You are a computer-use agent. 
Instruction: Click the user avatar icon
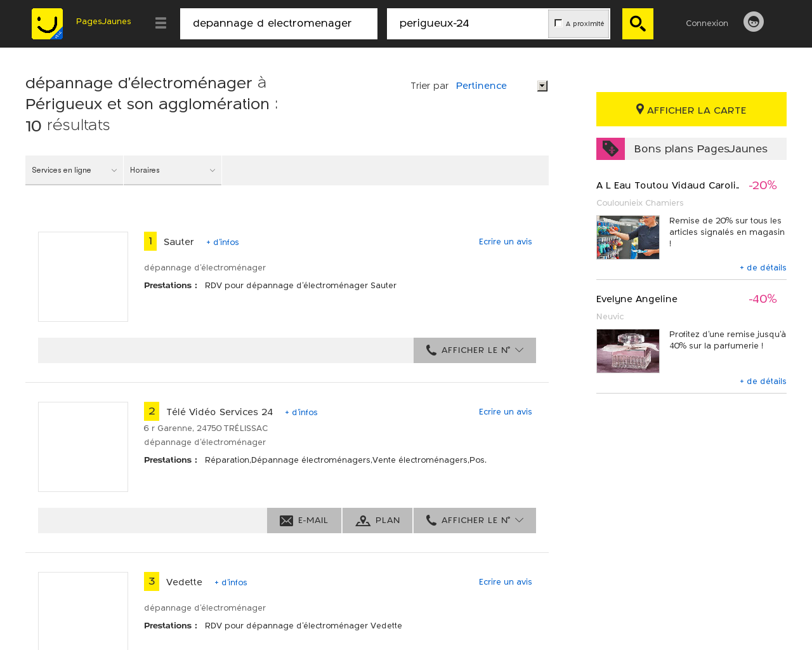pos(754,22)
